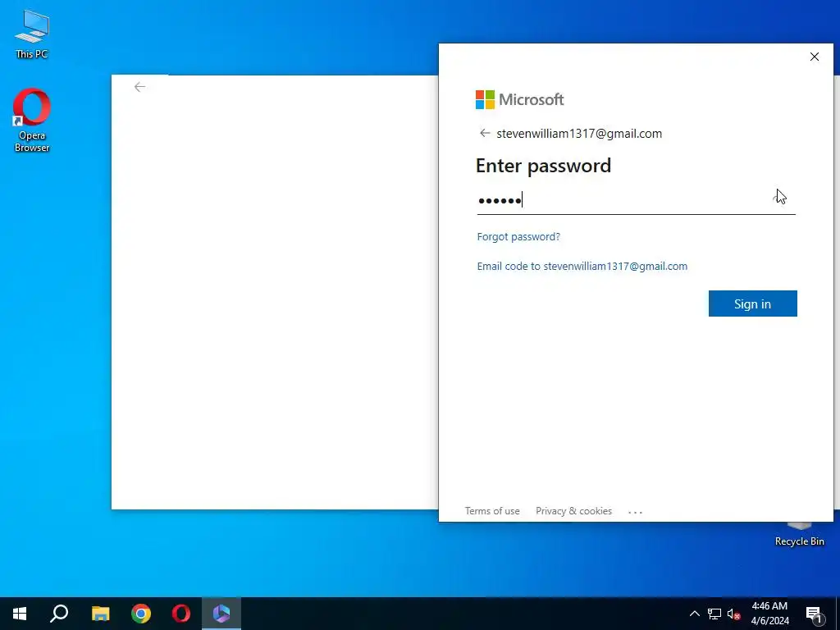This screenshot has width=840, height=630.
Task: Launch Google Chrome from the taskbar
Action: coord(141,614)
